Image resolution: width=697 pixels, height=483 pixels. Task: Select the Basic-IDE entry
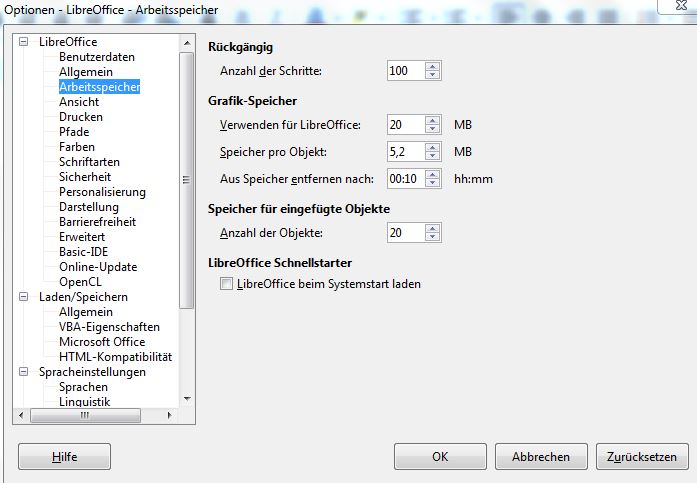(x=84, y=252)
